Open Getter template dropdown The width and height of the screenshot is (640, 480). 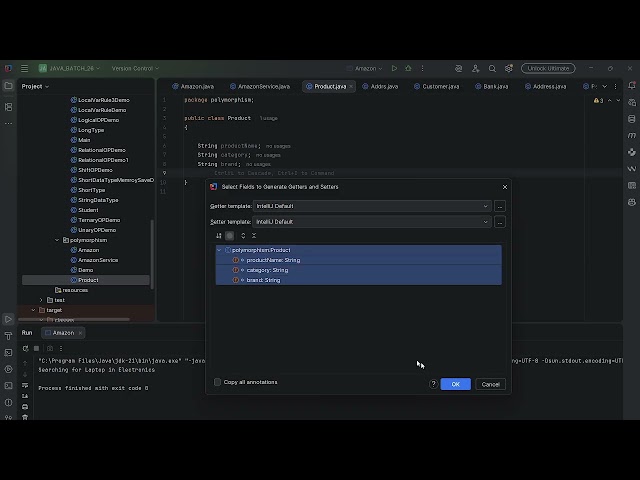372,206
